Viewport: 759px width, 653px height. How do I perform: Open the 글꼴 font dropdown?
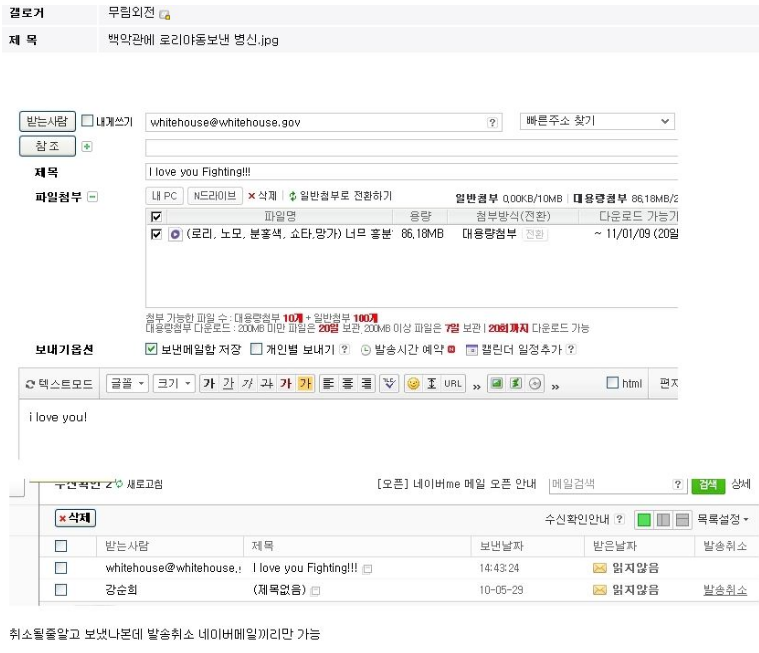tap(127, 383)
